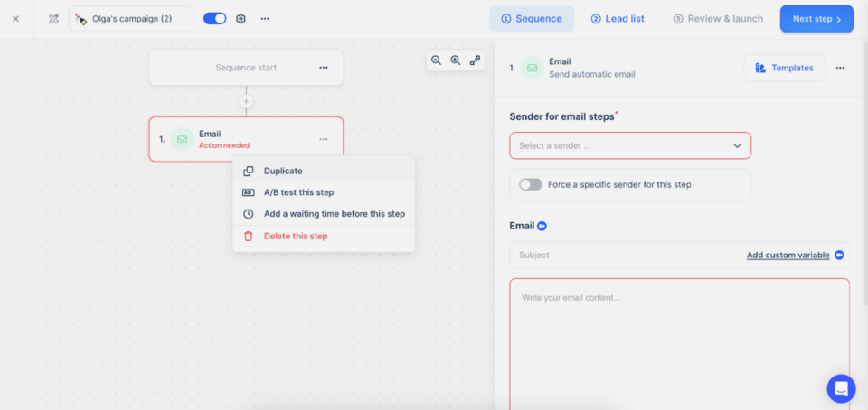Open Sequence start node ellipsis menu
The height and width of the screenshot is (410, 868).
324,68
